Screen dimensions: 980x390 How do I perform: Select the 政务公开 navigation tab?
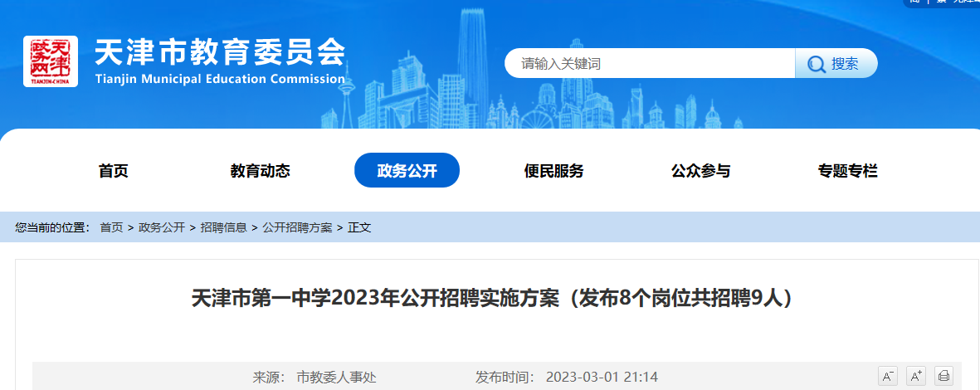pos(407,170)
